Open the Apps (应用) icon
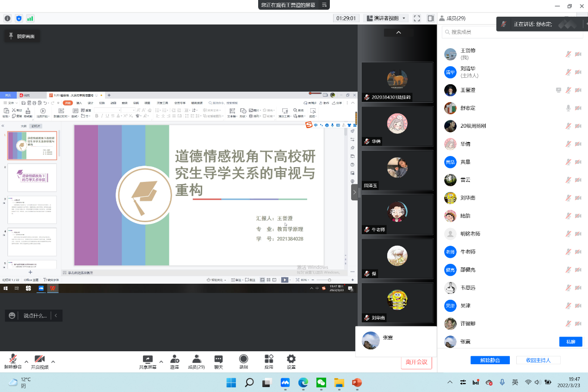Image resolution: width=588 pixels, height=392 pixels. click(x=269, y=360)
